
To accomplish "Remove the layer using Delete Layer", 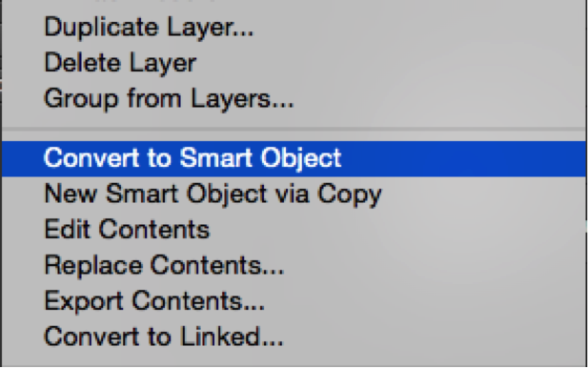I will pos(294,63).
